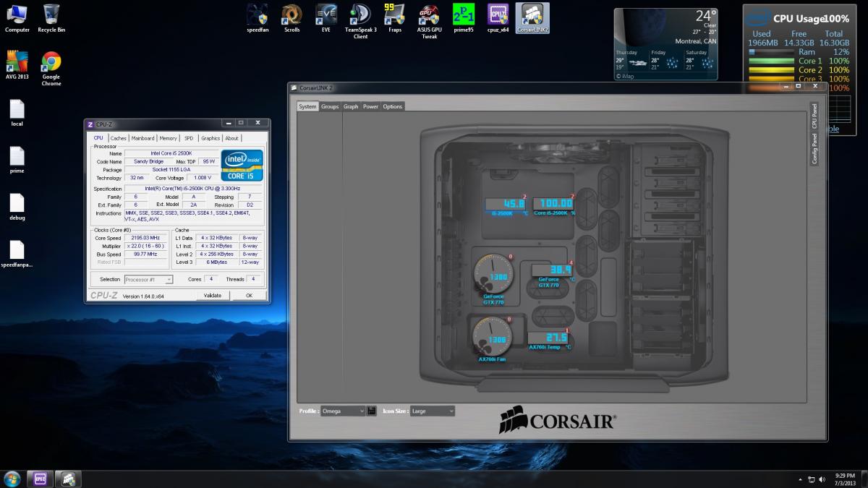Open the Power tab in CorsairLINK
The width and height of the screenshot is (868, 488).
[370, 106]
